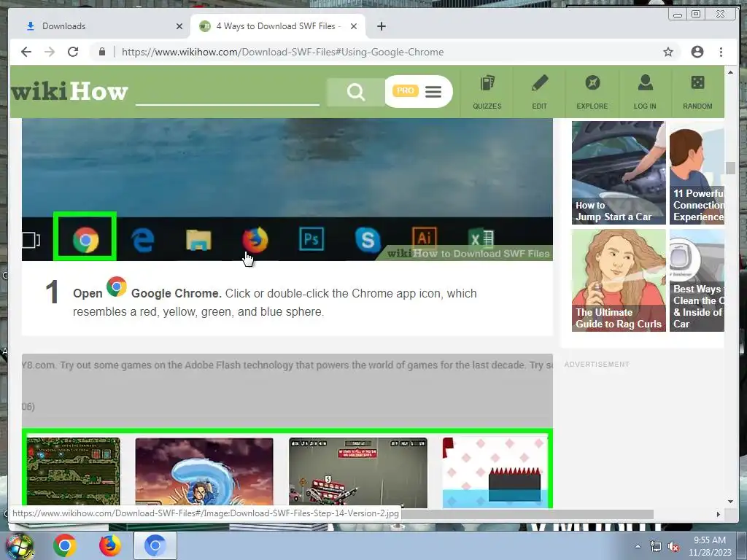Image resolution: width=747 pixels, height=560 pixels.
Task: Click the padlock site info icon
Action: (x=101, y=52)
